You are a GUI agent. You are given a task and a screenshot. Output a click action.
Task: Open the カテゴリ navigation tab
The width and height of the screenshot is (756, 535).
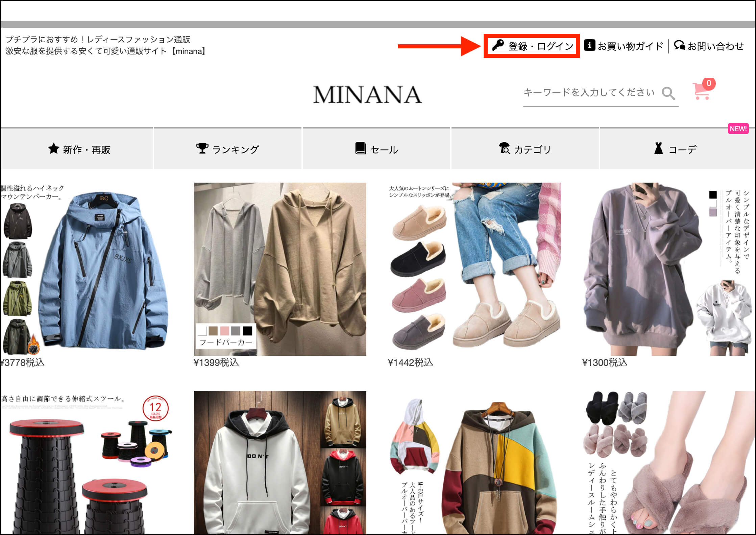[525, 149]
